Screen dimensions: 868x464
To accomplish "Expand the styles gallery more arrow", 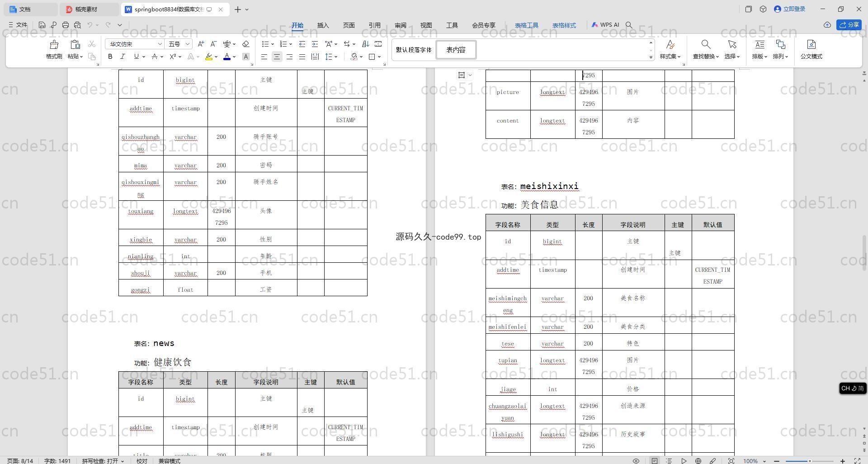I will point(651,57).
